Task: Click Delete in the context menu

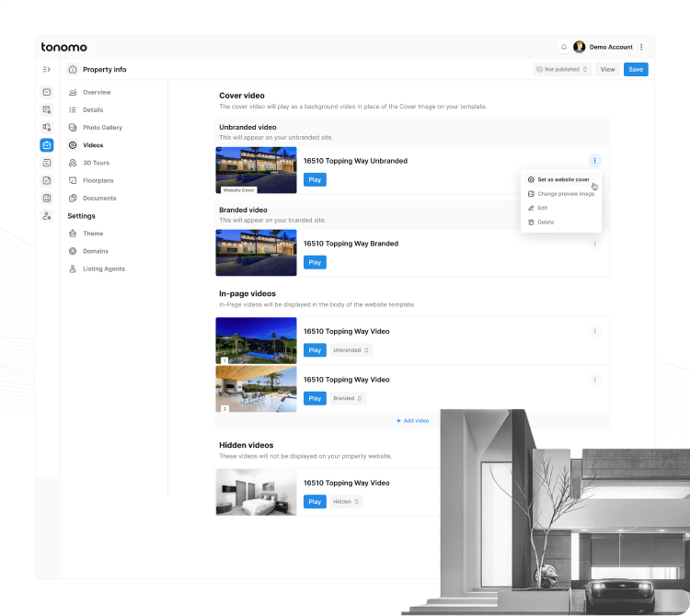Action: point(545,222)
